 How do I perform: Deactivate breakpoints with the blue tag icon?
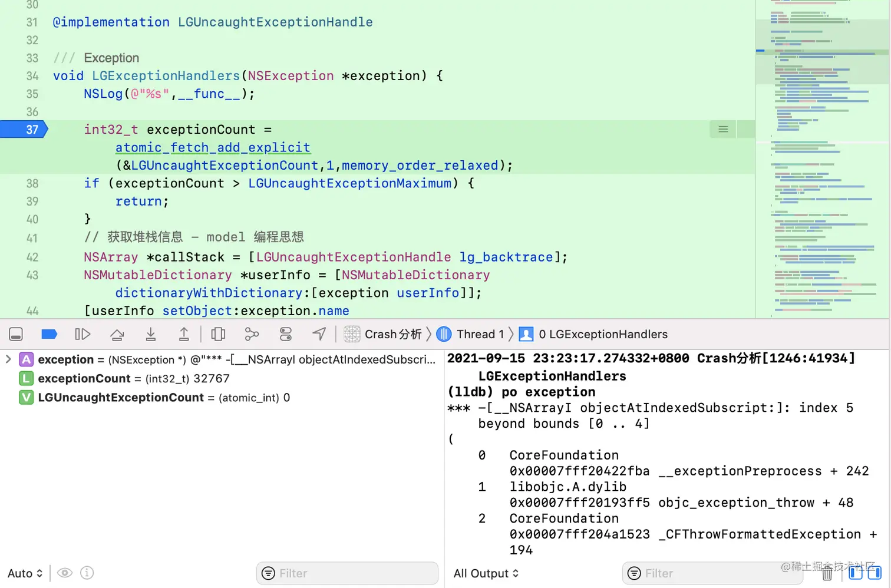coord(49,335)
